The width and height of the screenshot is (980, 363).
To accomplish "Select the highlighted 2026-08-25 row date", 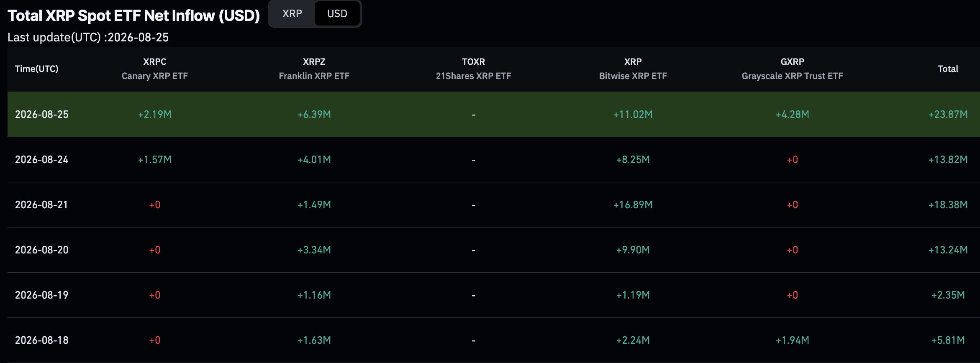I will coord(42,115).
